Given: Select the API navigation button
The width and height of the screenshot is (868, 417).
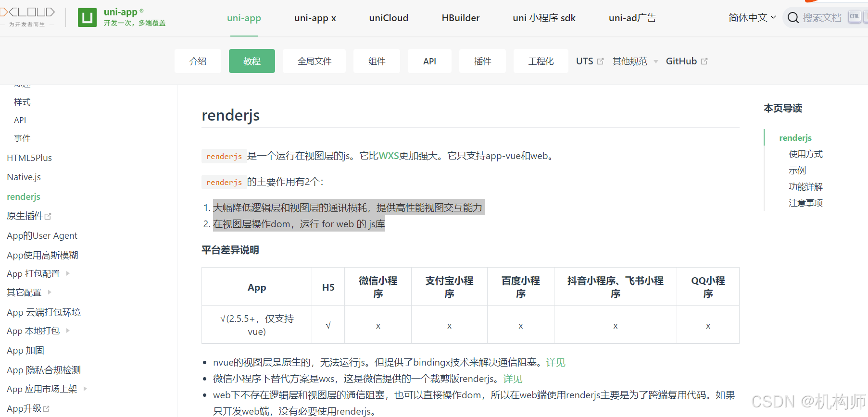Looking at the screenshot, I should tap(429, 61).
